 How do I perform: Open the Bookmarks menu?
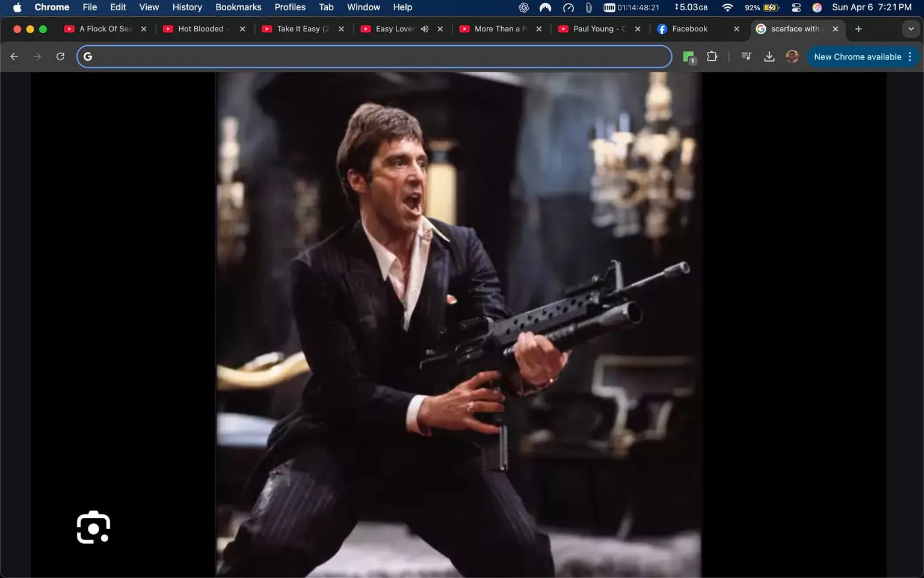coord(238,7)
